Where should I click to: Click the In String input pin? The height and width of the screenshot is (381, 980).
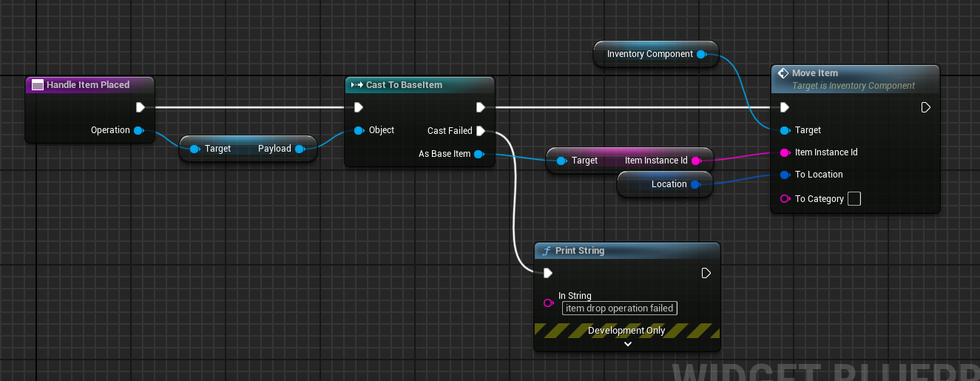coord(548,303)
